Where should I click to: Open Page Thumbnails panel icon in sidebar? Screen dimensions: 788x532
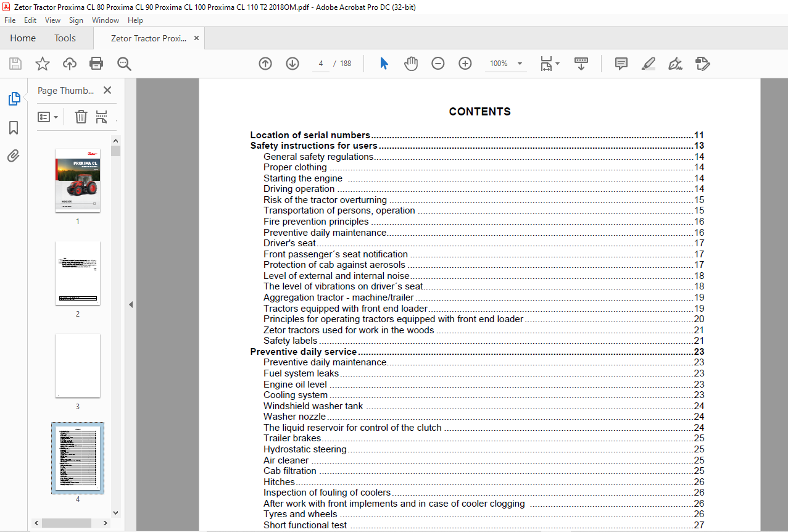[14, 99]
